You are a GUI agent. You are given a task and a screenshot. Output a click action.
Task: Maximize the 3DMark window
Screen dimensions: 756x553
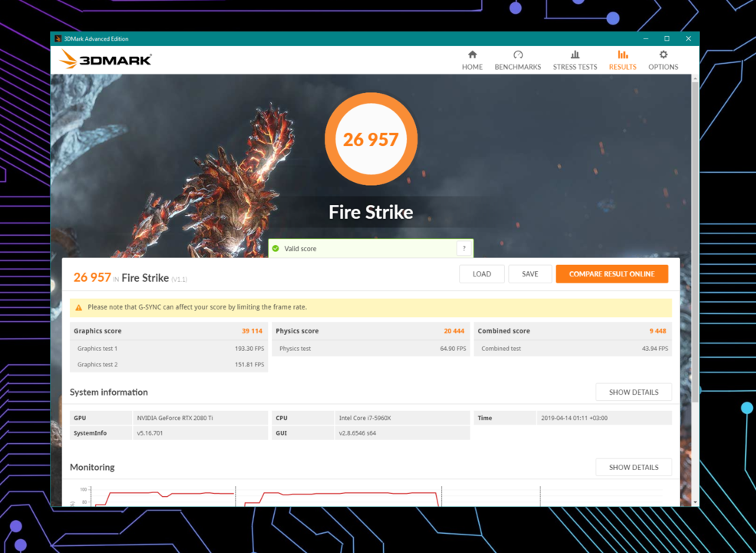pyautogui.click(x=667, y=38)
